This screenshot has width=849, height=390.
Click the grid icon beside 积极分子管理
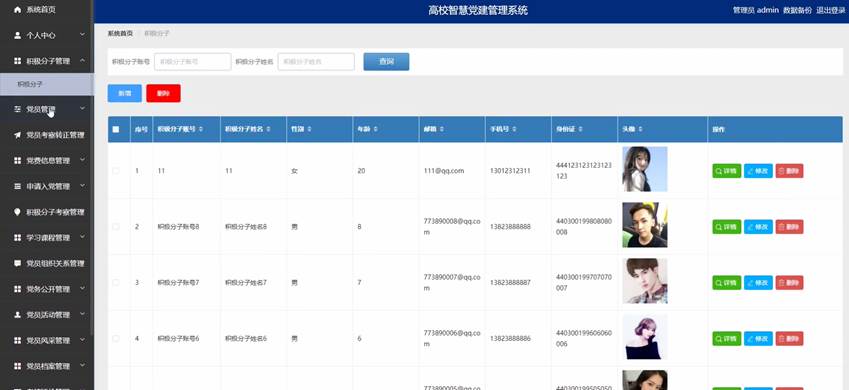pos(17,61)
